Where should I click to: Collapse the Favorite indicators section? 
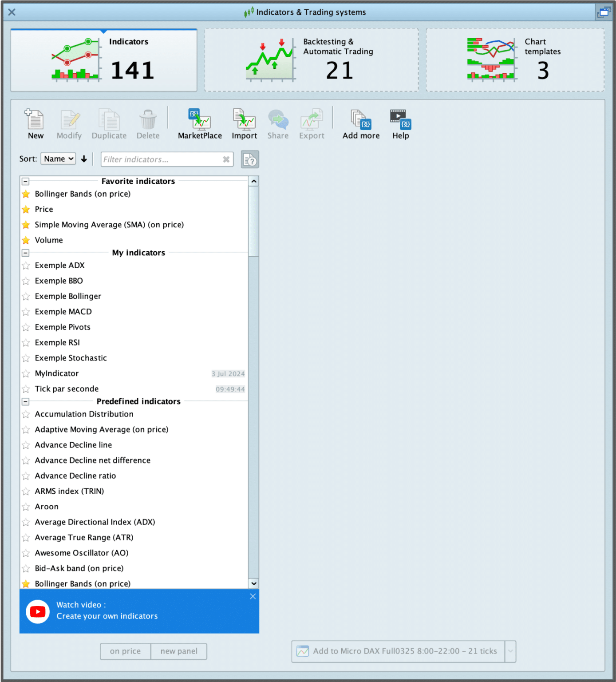point(26,181)
